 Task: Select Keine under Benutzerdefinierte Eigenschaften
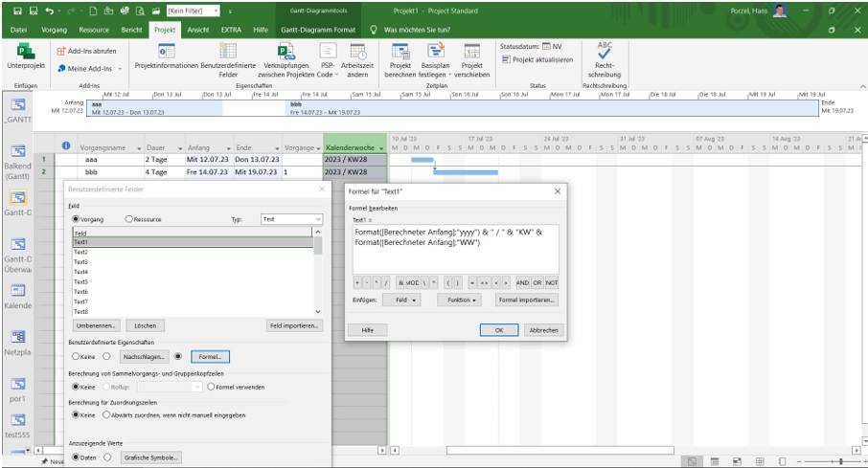(76, 356)
